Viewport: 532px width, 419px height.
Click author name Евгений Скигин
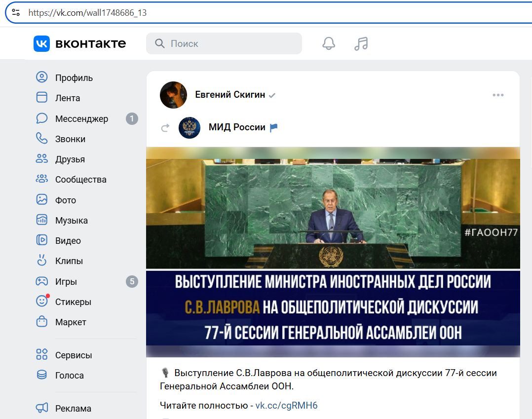click(x=230, y=95)
